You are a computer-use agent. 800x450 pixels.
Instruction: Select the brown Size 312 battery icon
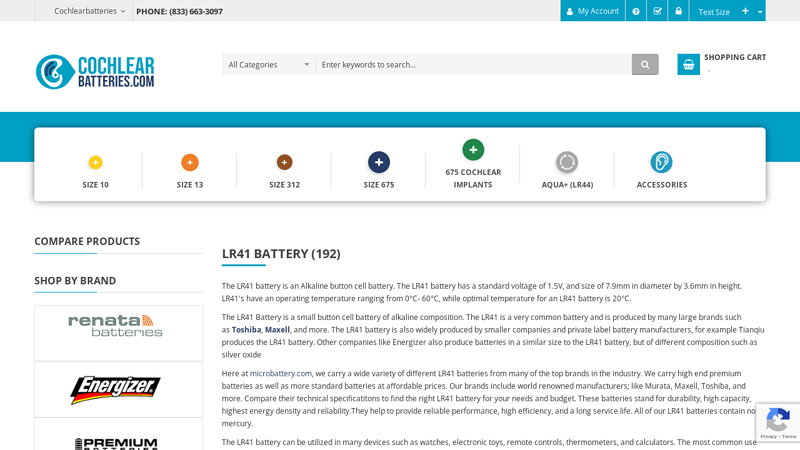(x=284, y=162)
